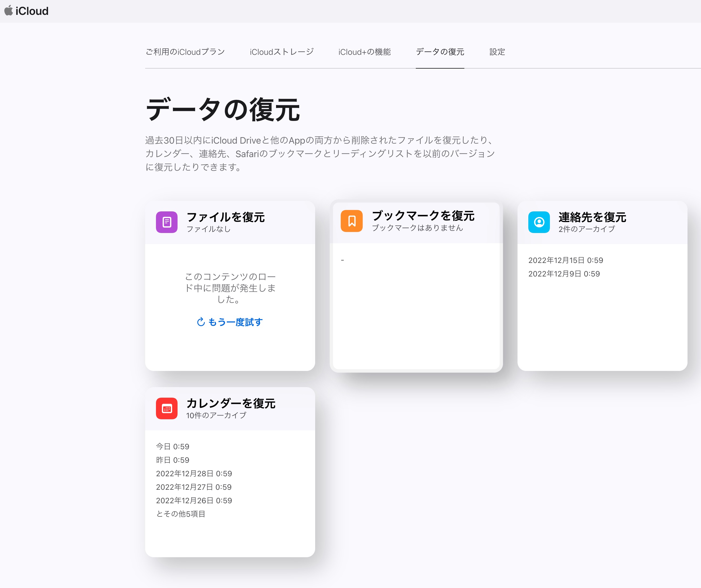The width and height of the screenshot is (701, 588).
Task: Click the orange bookmark restore icon
Action: [352, 221]
